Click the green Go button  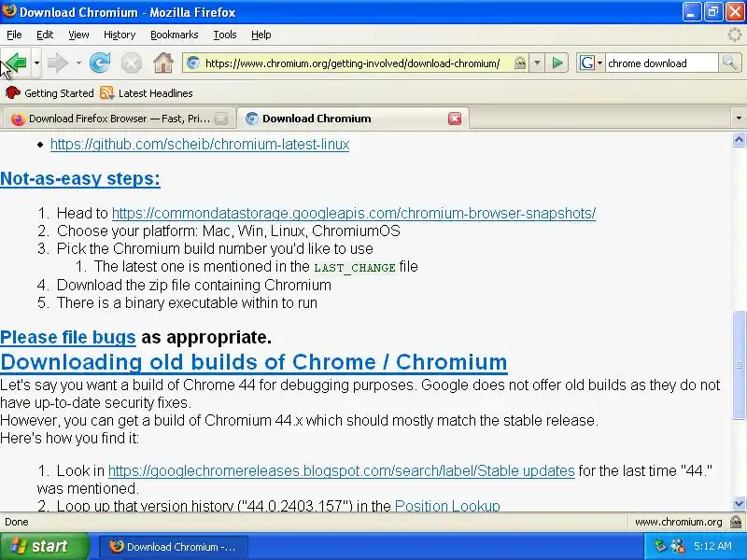click(557, 63)
